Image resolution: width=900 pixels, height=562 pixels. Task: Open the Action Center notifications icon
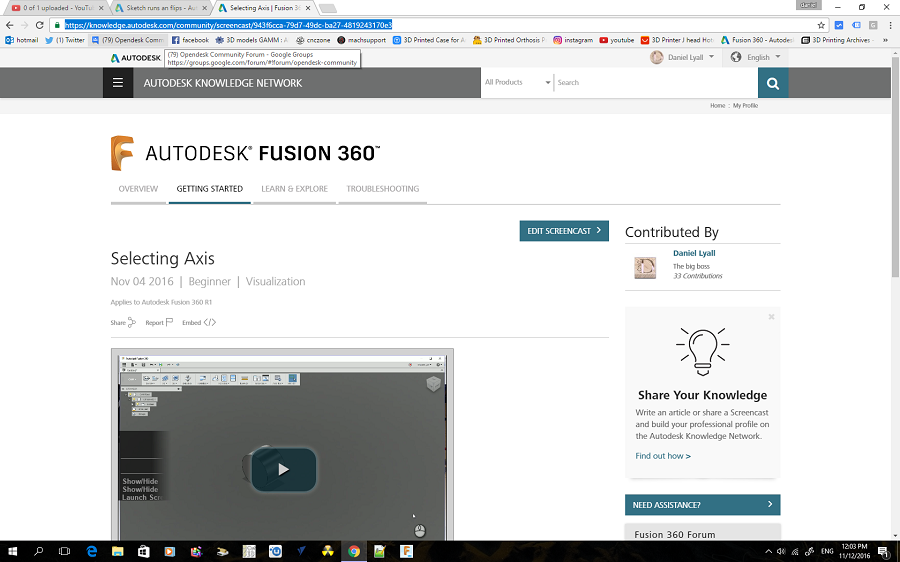click(x=884, y=552)
